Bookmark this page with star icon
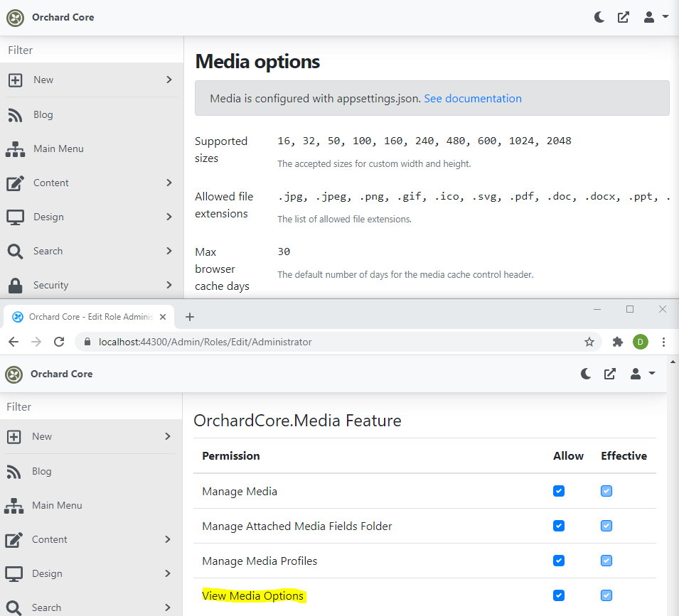The image size is (679, 616). [589, 342]
